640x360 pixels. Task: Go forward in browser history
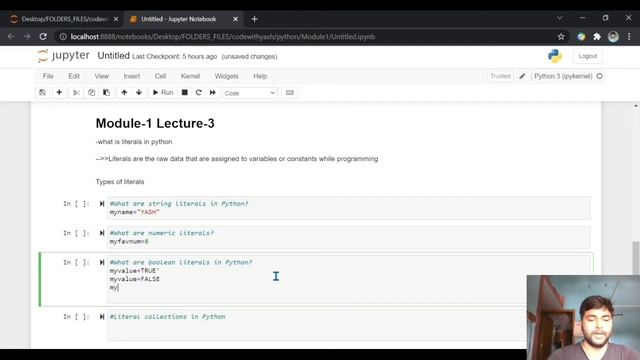point(27,37)
